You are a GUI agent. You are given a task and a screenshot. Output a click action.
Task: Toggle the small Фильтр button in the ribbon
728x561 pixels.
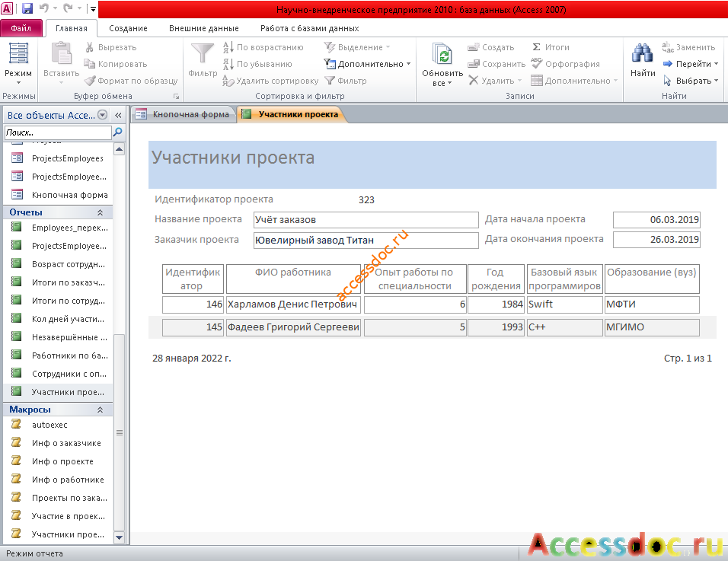346,81
